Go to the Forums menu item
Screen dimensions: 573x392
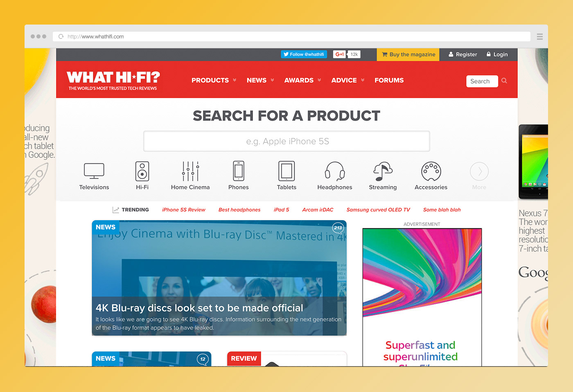pos(389,80)
